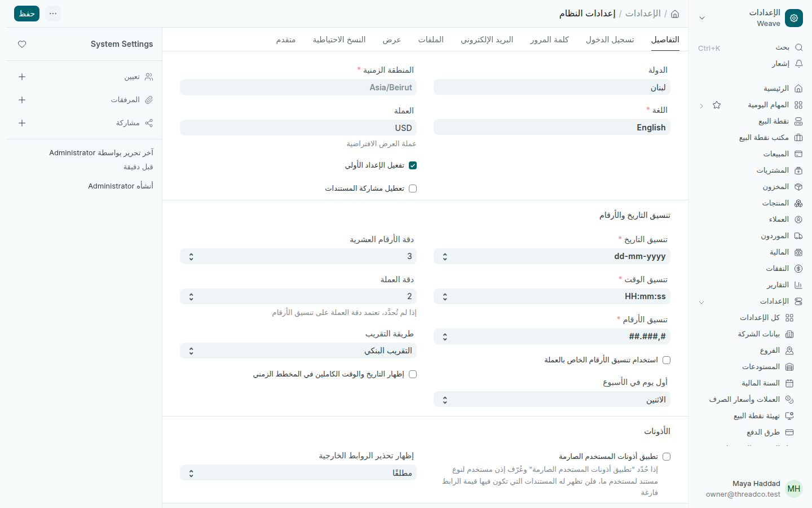Open the تنسيق الوقت dropdown
Screen dimensions: 812x508
[552, 296]
